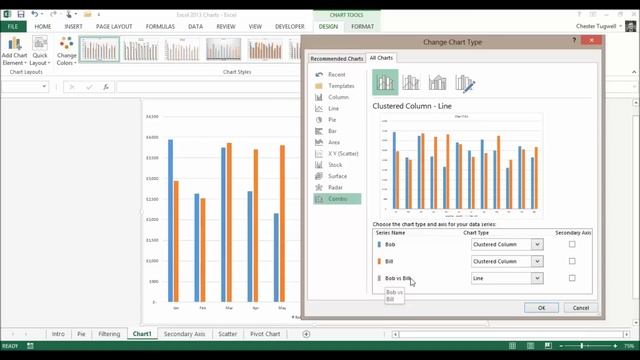
Task: Add a new sheet with plus icon
Action: click(x=306, y=334)
